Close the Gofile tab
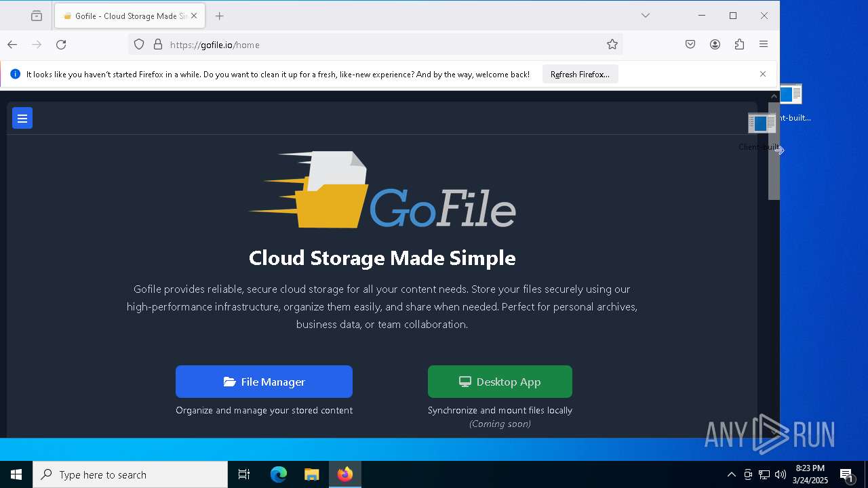The height and width of the screenshot is (488, 868). (194, 16)
